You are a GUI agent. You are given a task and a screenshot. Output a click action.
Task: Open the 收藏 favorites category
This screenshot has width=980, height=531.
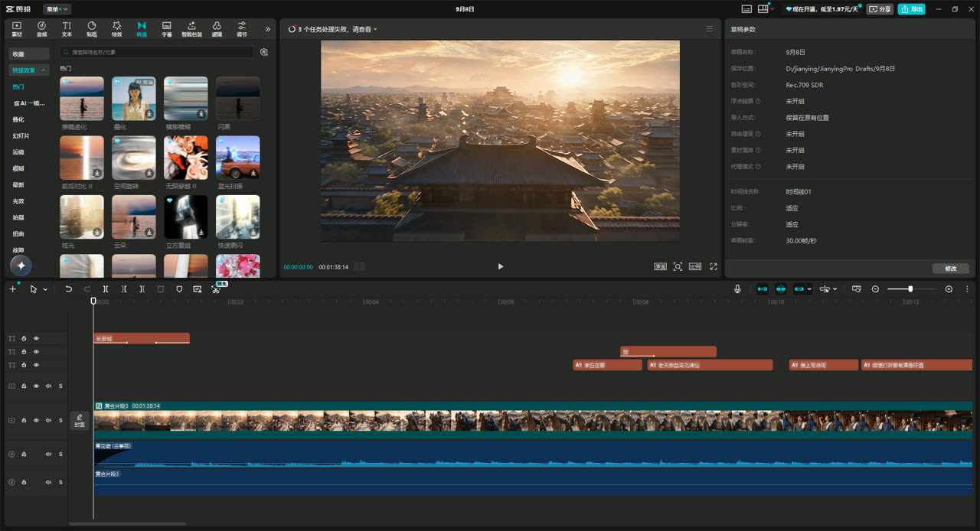point(29,54)
